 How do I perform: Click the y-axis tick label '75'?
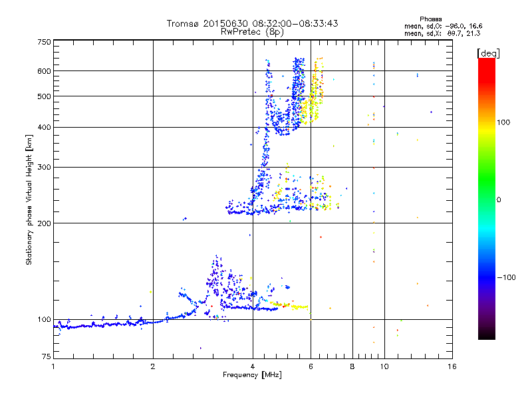pyautogui.click(x=47, y=356)
